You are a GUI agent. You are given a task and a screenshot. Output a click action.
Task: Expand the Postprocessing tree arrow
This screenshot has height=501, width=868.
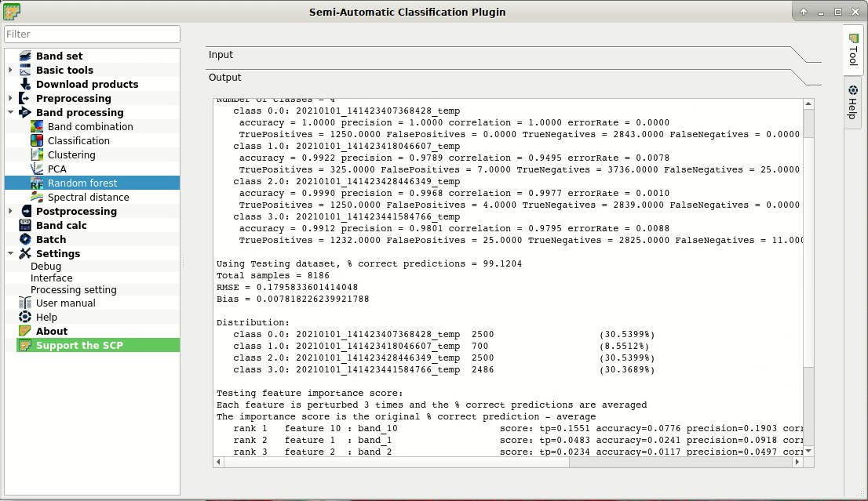pyautogui.click(x=10, y=211)
